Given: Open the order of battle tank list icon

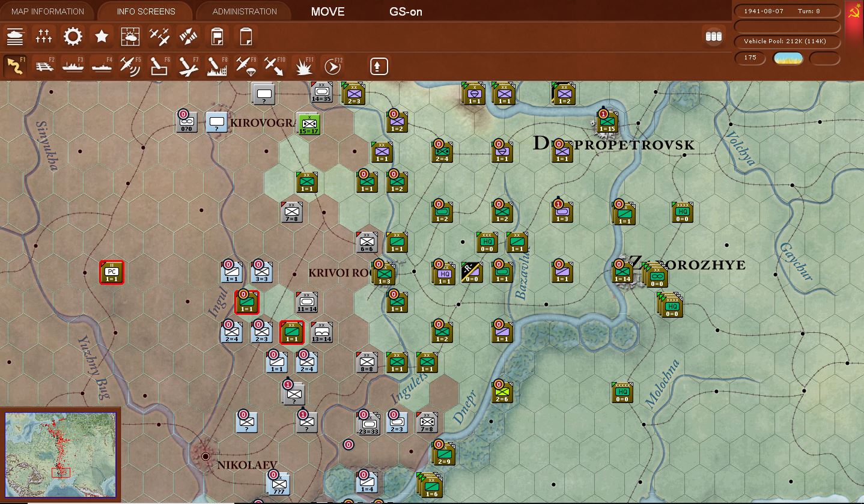Looking at the screenshot, I should click(14, 37).
